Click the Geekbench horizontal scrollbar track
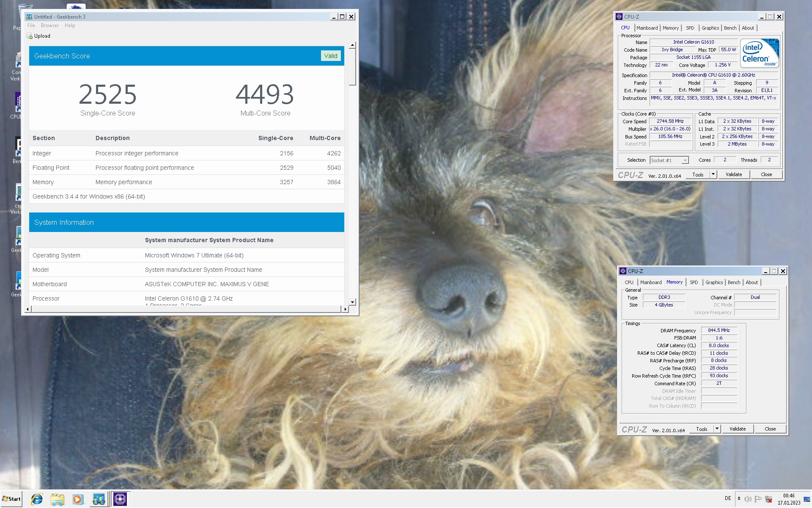812x508 pixels. click(x=186, y=309)
